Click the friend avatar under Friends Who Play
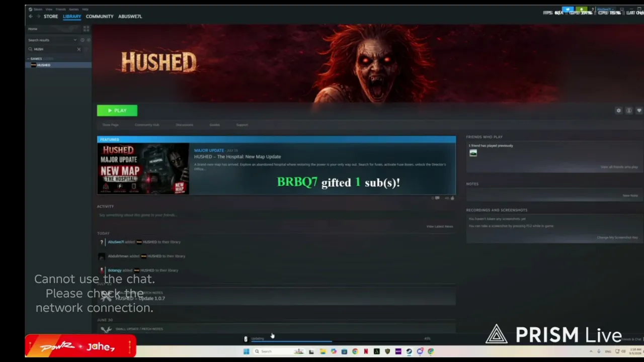The height and width of the screenshot is (362, 644). click(473, 153)
